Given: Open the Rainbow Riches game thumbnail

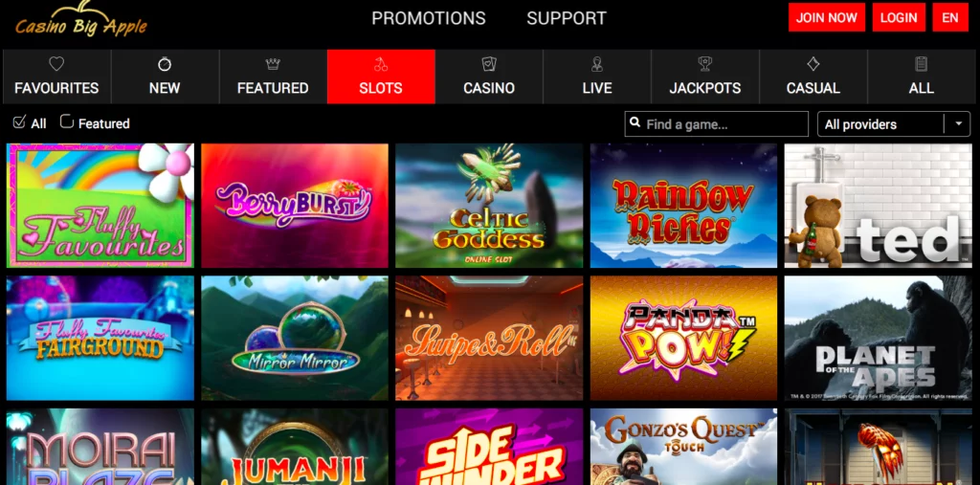Looking at the screenshot, I should click(x=683, y=206).
